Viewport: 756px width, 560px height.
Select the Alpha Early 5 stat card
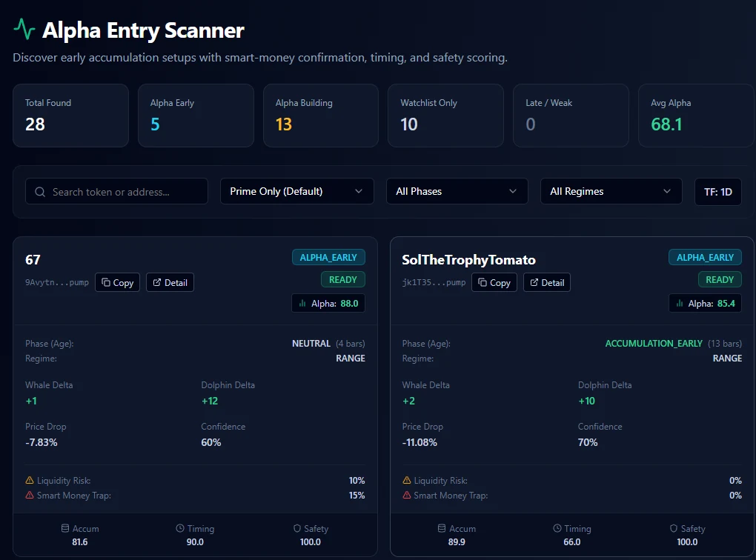click(196, 116)
